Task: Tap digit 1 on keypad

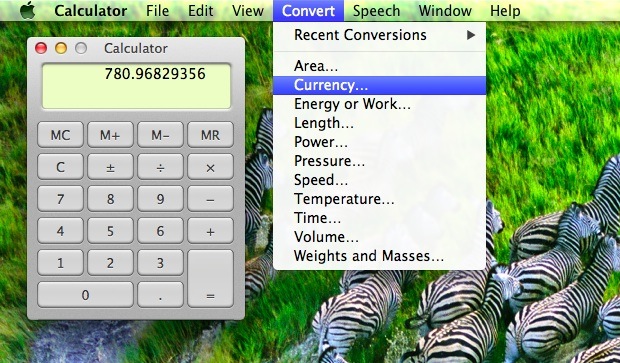Action: click(x=60, y=263)
